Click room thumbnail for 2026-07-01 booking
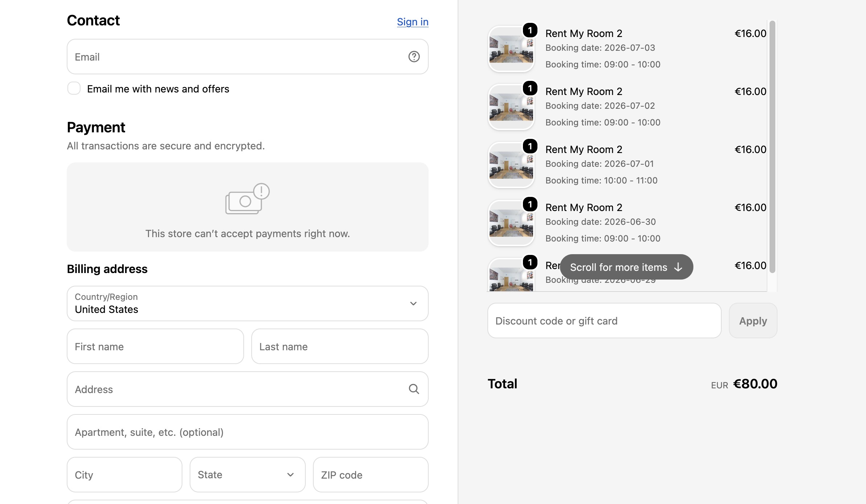Viewport: 866px width, 504px height. coord(511,165)
